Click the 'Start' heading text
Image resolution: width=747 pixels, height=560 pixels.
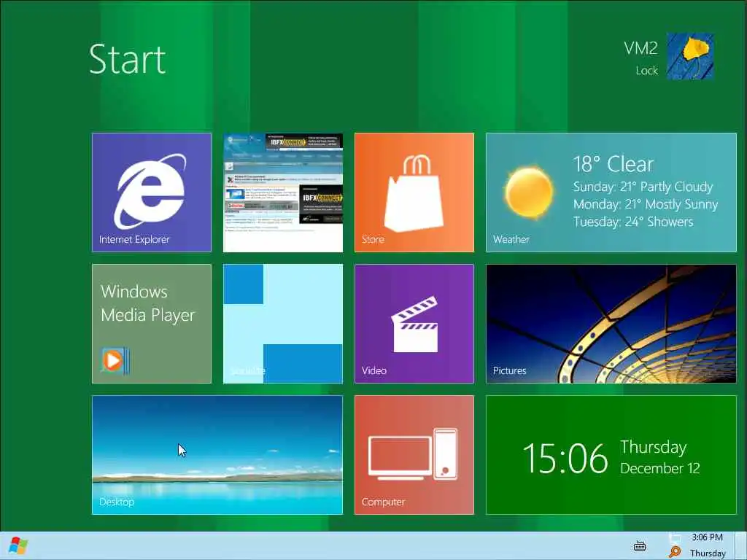pyautogui.click(x=127, y=59)
